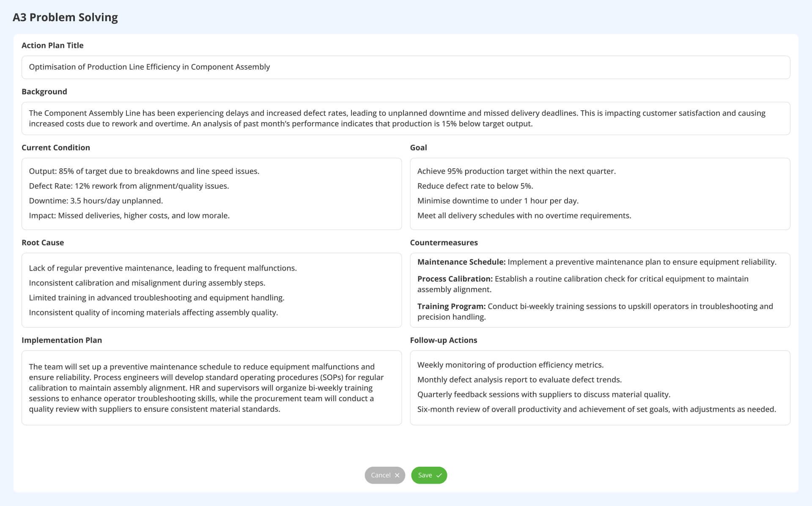The height and width of the screenshot is (506, 812).
Task: Click the Defect Rate line under Current Condition
Action: [129, 186]
